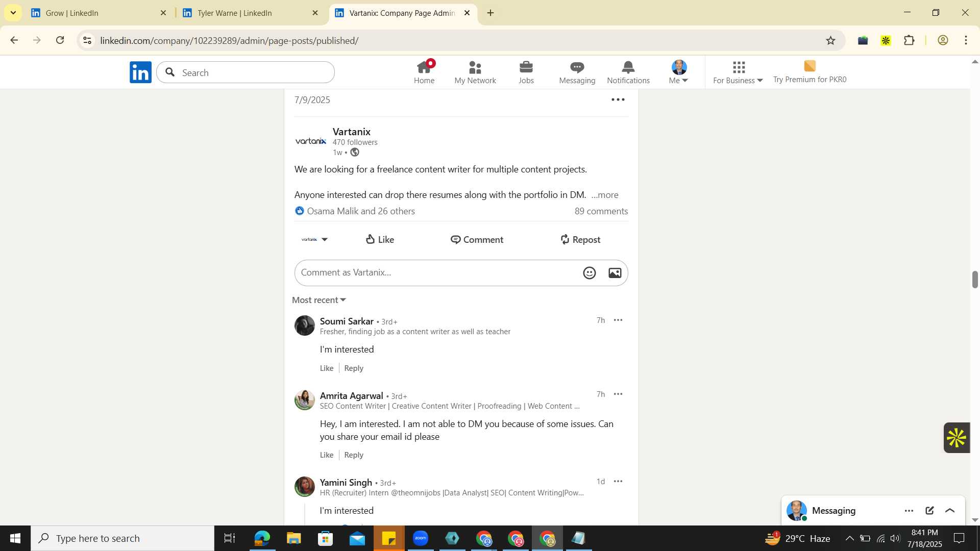Click the Windows taskbar search box
Viewport: 980px width, 551px height.
pos(122,538)
